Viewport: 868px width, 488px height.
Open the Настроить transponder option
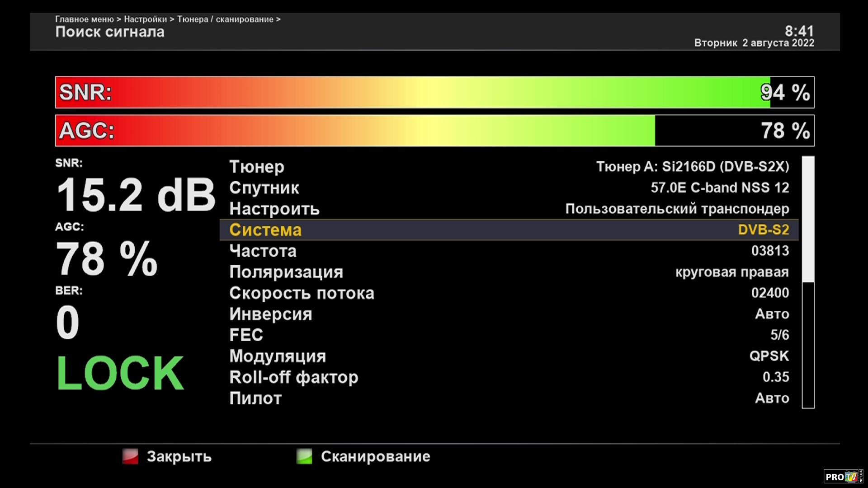509,209
